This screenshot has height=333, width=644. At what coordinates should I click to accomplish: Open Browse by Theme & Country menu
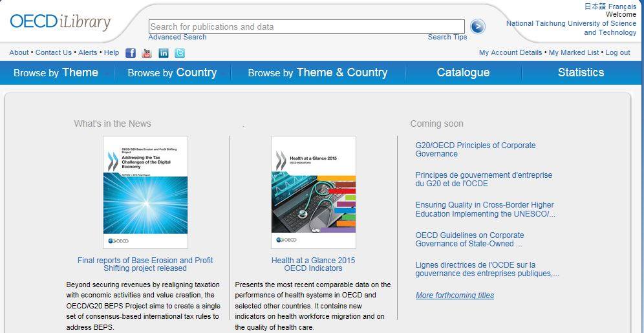pos(317,72)
